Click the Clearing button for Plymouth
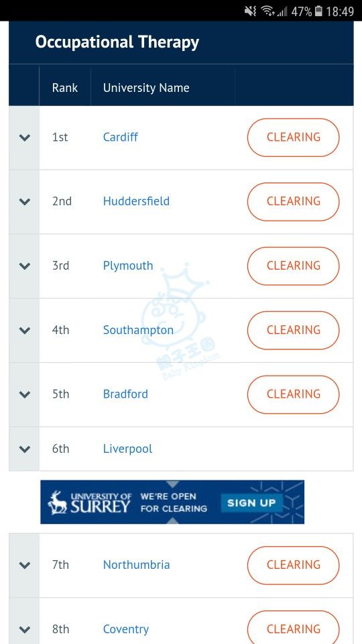The width and height of the screenshot is (362, 644). click(294, 266)
